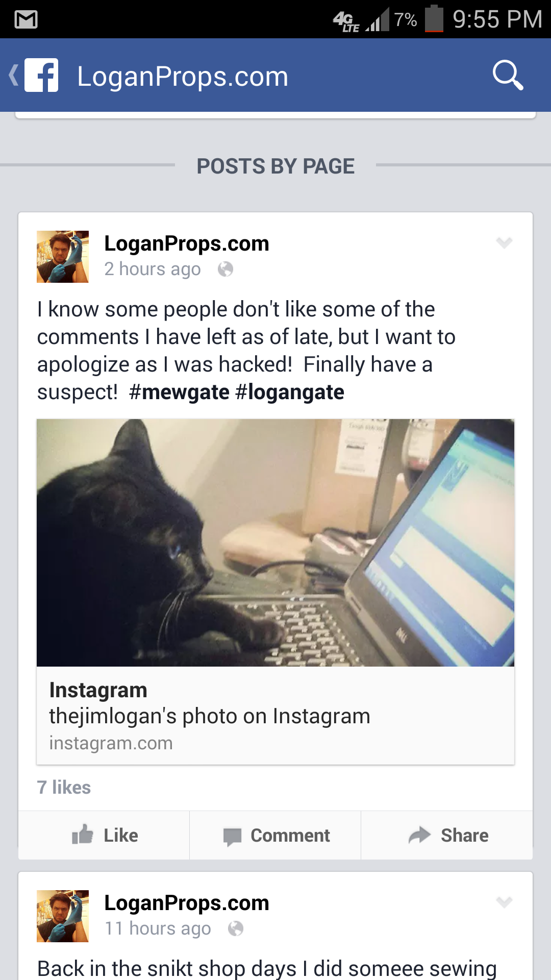Tap the globe privacy icon on 11 hours ago post
Viewport: 551px width, 980px height.
pos(236,928)
